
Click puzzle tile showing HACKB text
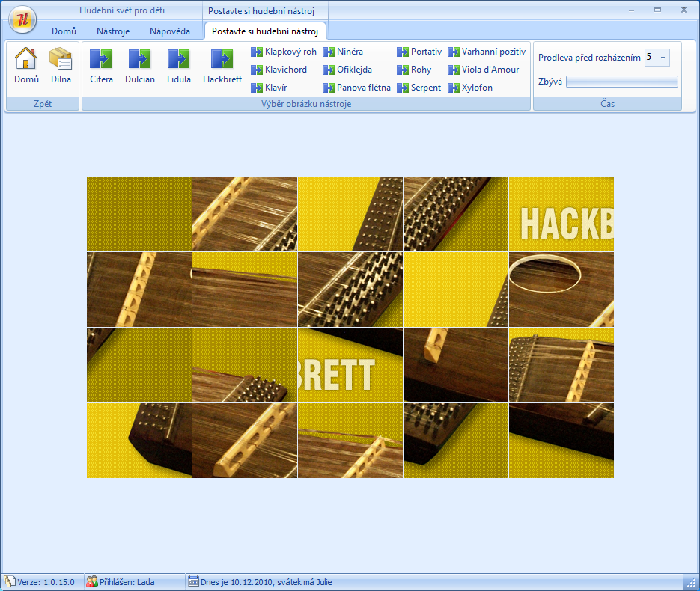coord(561,214)
